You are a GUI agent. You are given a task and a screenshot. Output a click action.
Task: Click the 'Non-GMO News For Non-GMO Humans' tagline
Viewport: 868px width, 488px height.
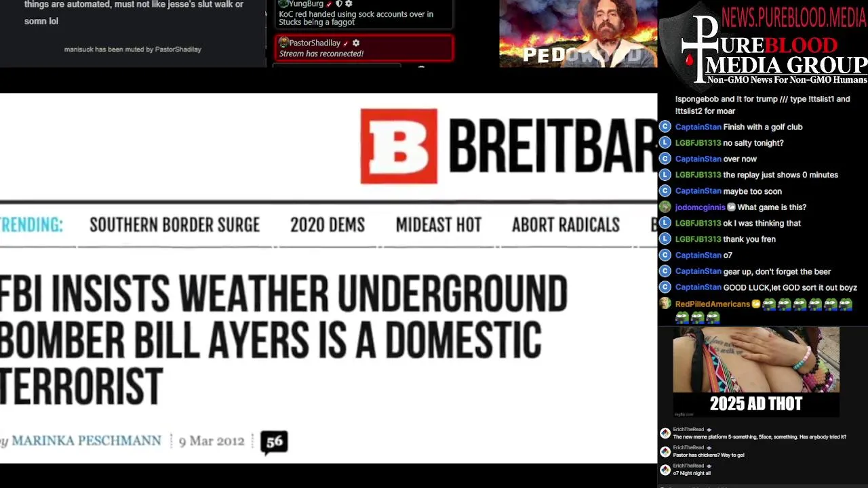coord(787,80)
